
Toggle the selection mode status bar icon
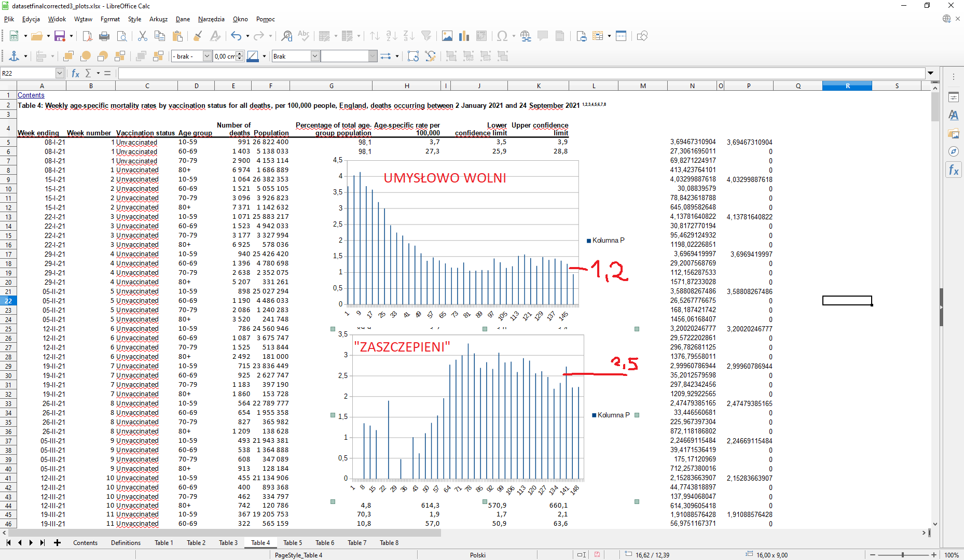(x=582, y=555)
